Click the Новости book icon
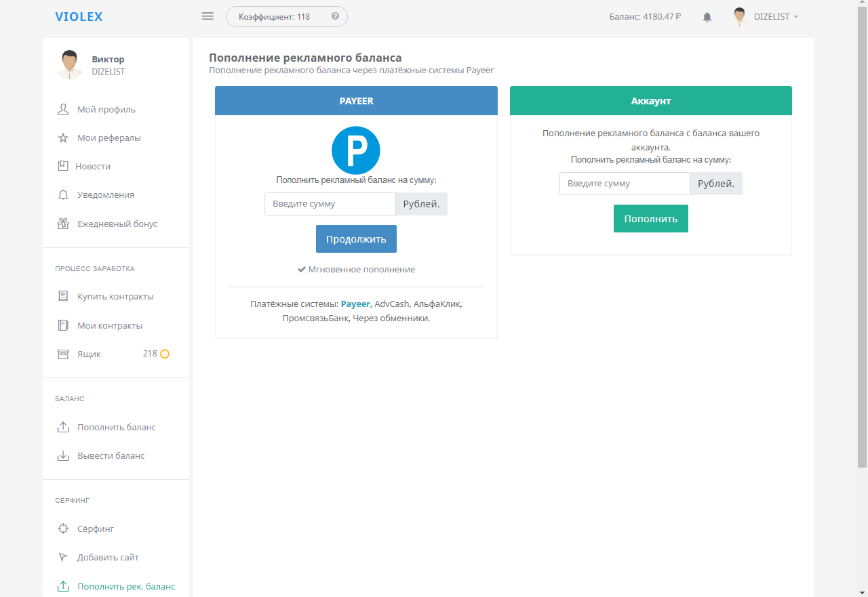This screenshot has width=868, height=597. [x=63, y=166]
